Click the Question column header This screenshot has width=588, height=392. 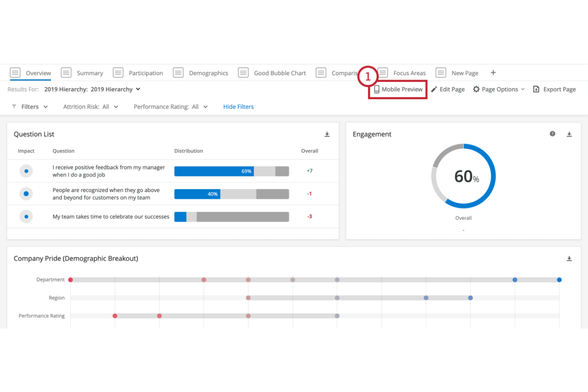[x=64, y=151]
